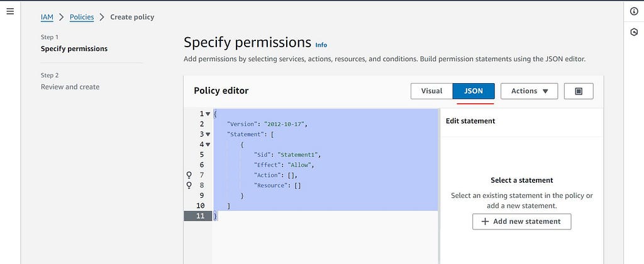The image size is (644, 264).
Task: Open the Policies breadcrumb link
Action: tap(82, 17)
